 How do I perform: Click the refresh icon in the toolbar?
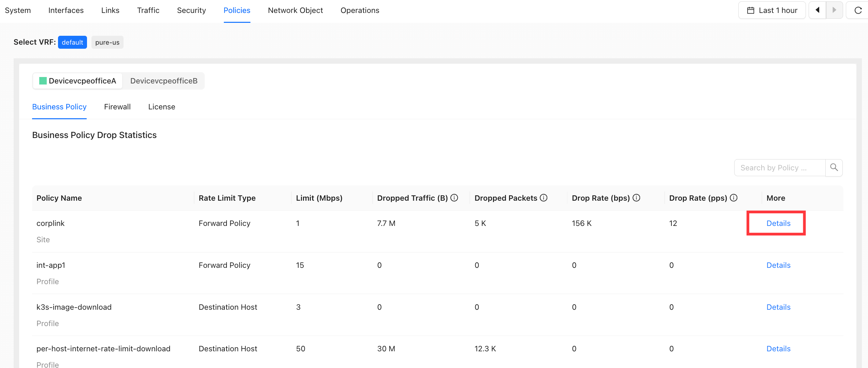click(858, 10)
